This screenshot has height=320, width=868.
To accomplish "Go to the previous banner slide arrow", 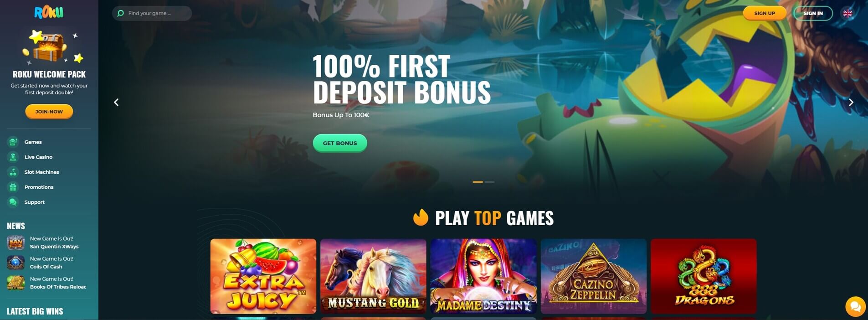I will 116,102.
